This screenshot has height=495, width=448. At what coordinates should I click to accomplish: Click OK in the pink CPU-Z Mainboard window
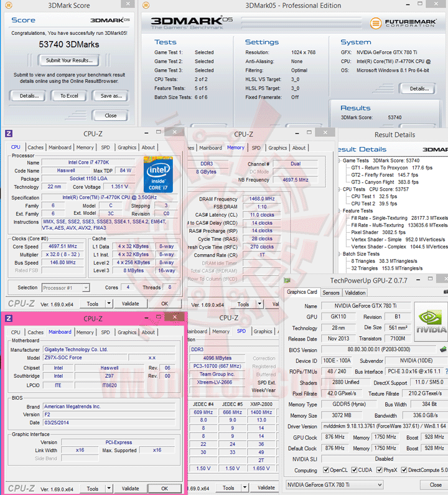point(165,488)
